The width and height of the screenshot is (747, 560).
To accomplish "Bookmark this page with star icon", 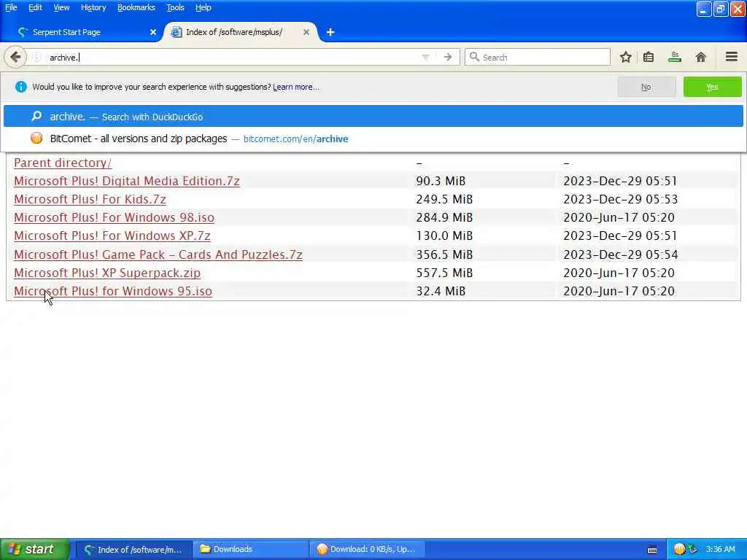I will click(625, 57).
